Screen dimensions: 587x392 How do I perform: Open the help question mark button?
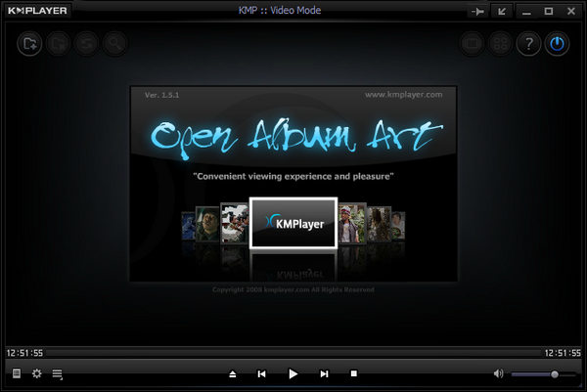click(x=528, y=44)
